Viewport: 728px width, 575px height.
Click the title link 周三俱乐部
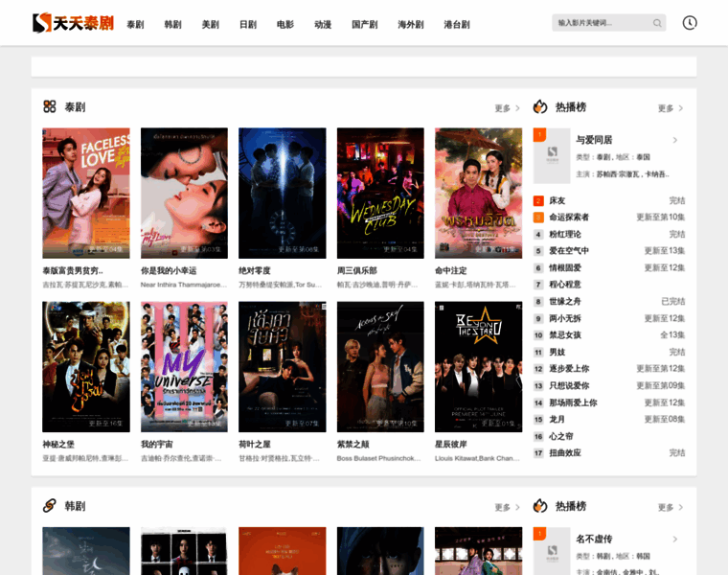(357, 271)
